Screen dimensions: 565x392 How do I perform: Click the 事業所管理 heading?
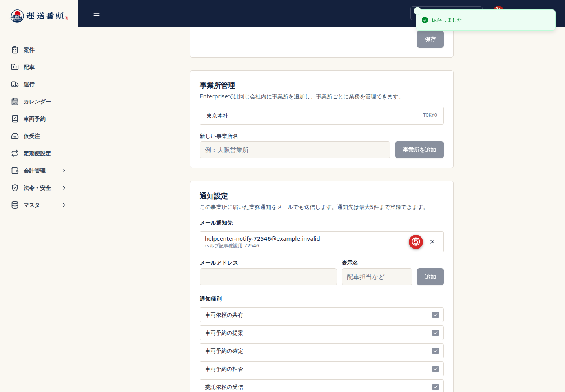217,85
